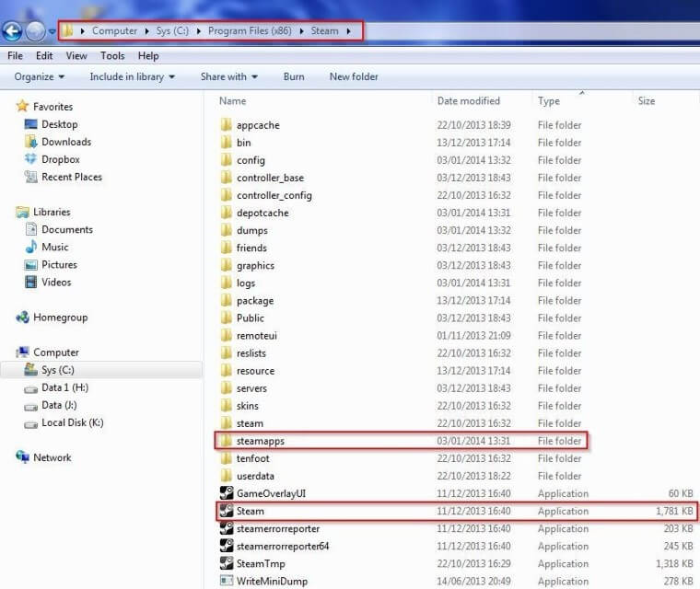Select Data 1 (H:) drive icon
Screen dimensions: 700x589
(30, 388)
